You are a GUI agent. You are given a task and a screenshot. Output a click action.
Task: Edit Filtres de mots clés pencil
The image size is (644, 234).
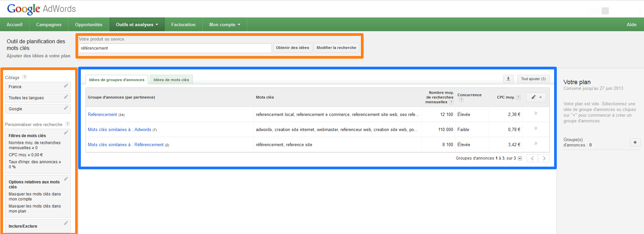point(66,133)
